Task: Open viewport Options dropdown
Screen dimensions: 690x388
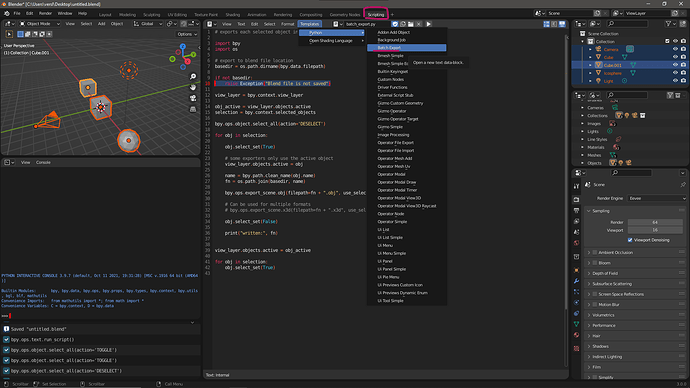Action: pyautogui.click(x=187, y=34)
